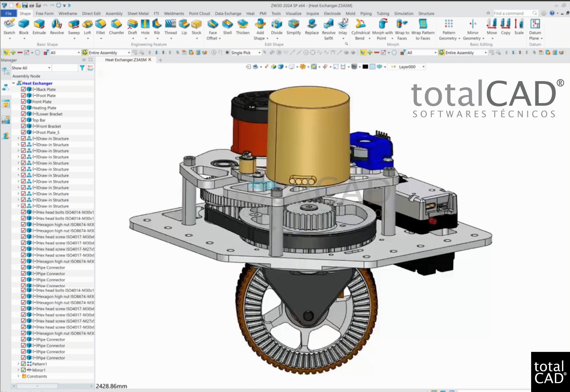Open the Show All dropdown
570x392 pixels.
click(49, 68)
